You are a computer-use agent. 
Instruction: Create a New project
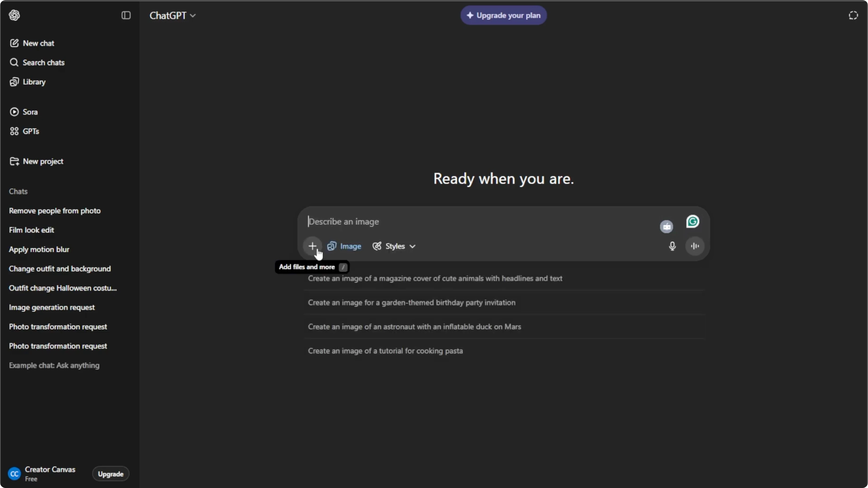[x=36, y=161]
